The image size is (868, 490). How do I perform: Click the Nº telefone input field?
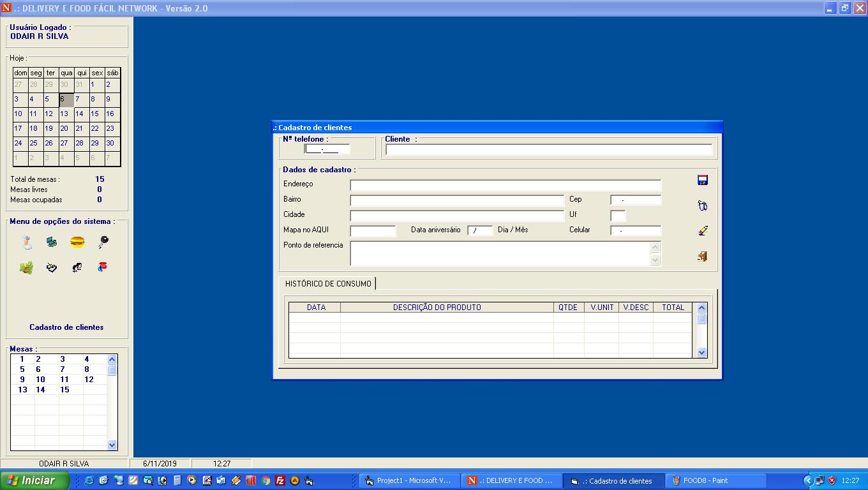(327, 149)
